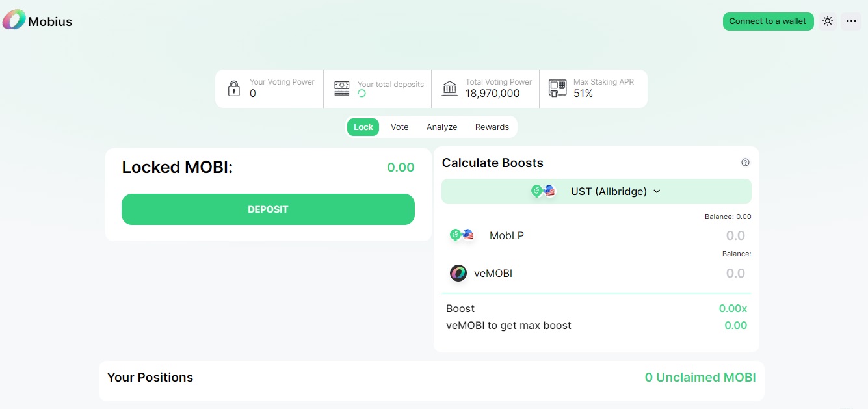Click the cash total deposits icon
The height and width of the screenshot is (409, 868).
click(x=342, y=88)
